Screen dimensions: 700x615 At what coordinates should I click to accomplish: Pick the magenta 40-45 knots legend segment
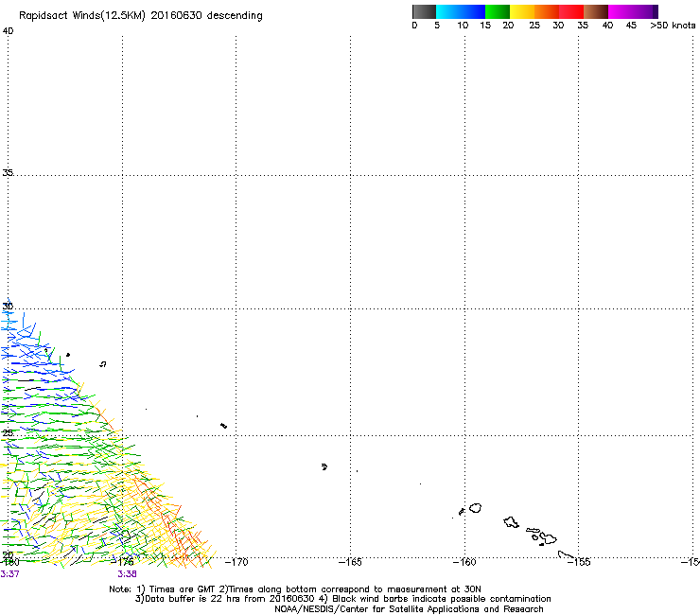621,11
